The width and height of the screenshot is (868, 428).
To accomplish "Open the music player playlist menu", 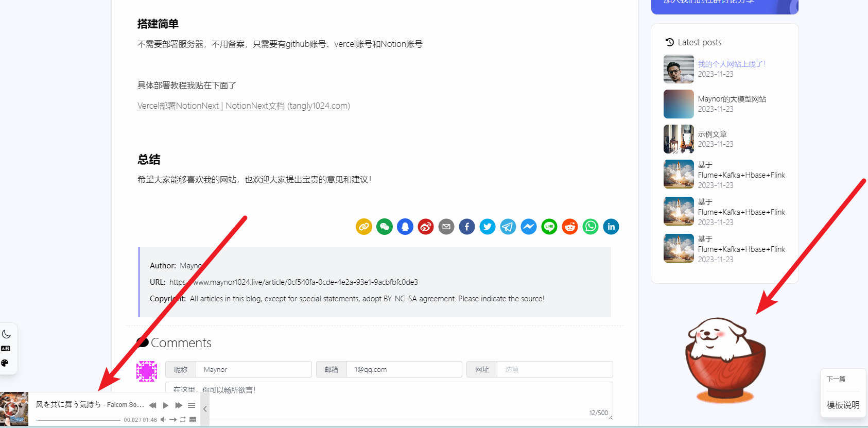I will point(192,405).
